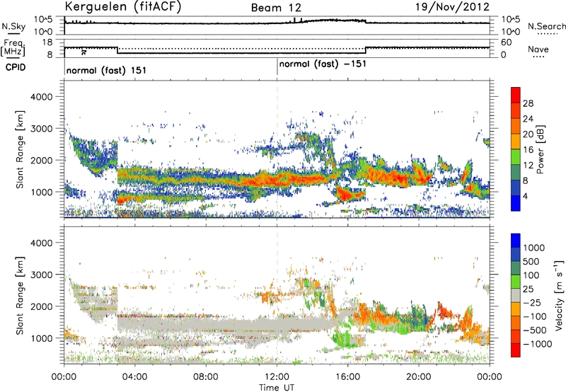Select the '16:00' time tick label
The height and width of the screenshot is (392, 566).
(x=347, y=377)
